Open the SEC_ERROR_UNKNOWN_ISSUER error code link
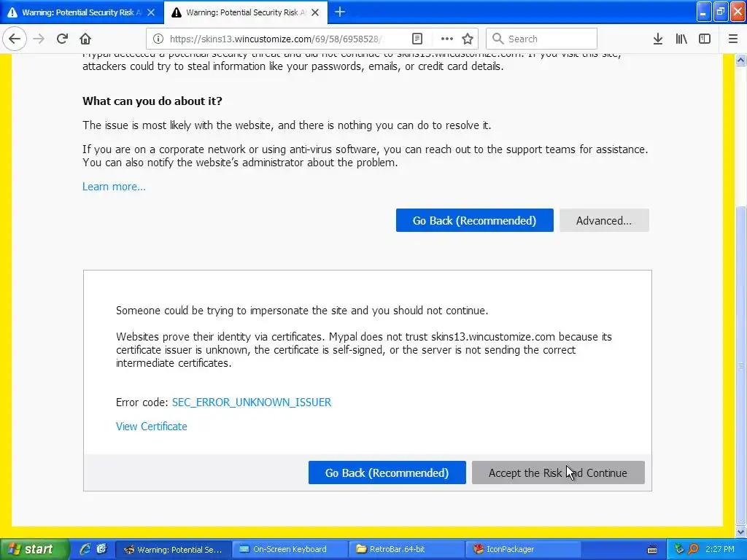 point(252,402)
